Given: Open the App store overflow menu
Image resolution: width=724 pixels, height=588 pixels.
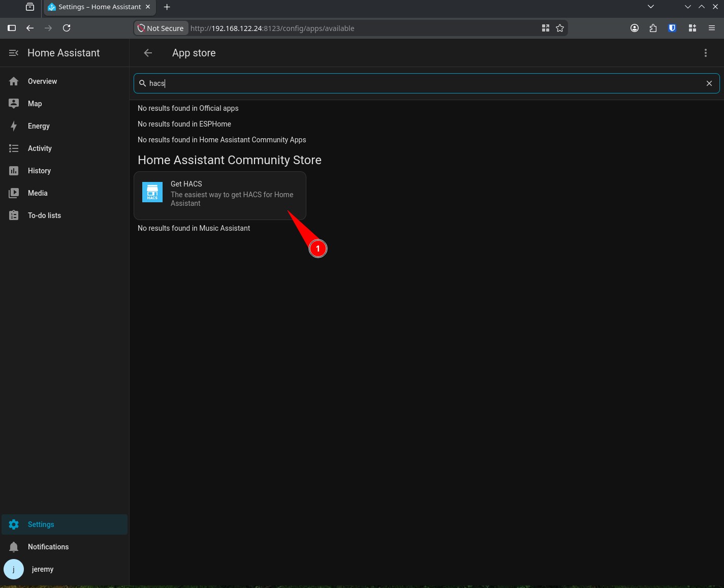Looking at the screenshot, I should [x=705, y=53].
